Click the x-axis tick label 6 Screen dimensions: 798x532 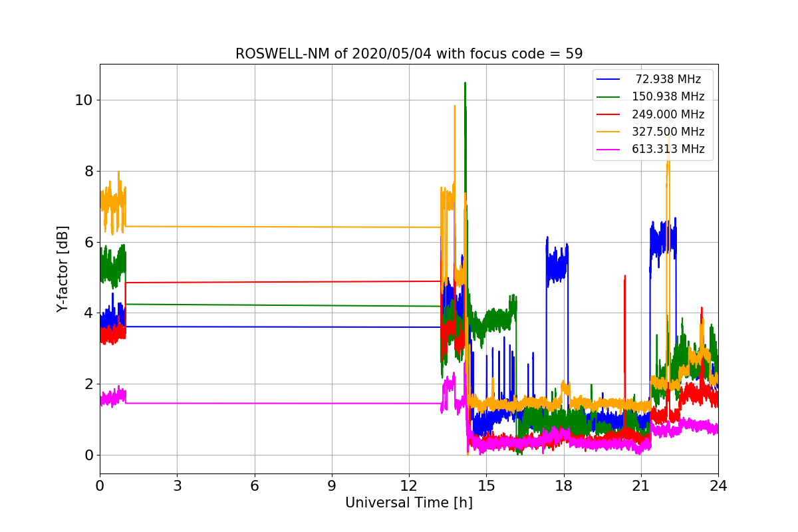pyautogui.click(x=254, y=485)
